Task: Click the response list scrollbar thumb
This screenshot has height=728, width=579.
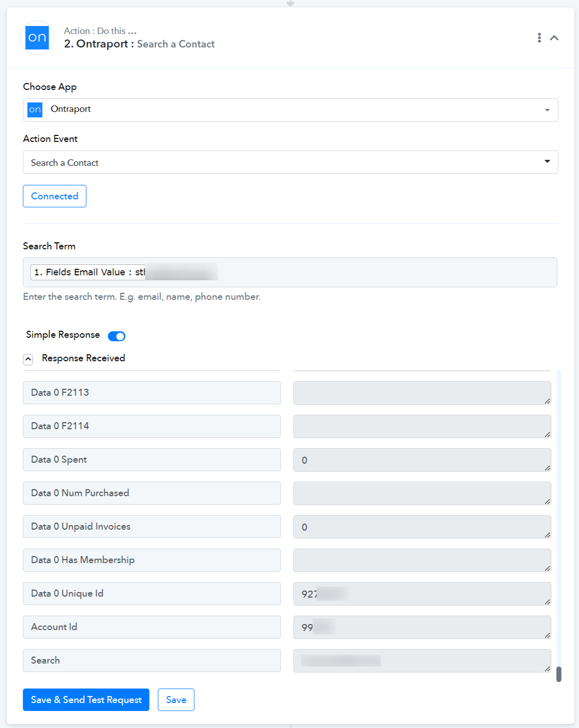Action: tap(559, 674)
